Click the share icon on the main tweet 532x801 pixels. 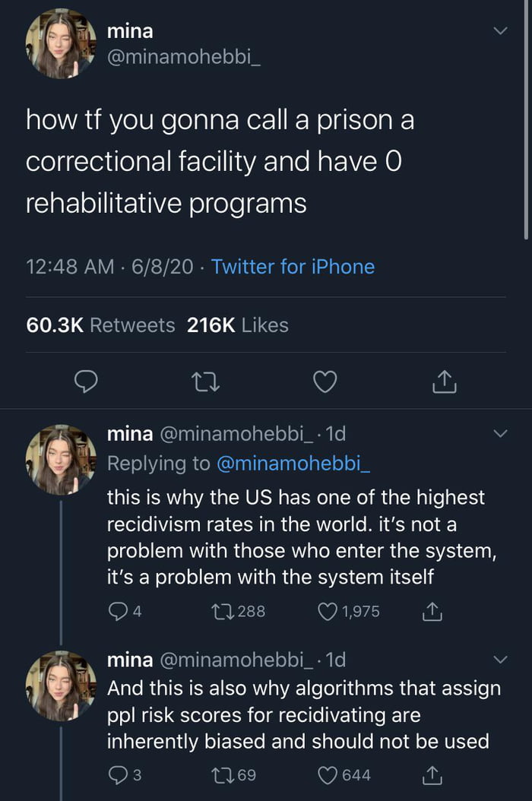444,382
